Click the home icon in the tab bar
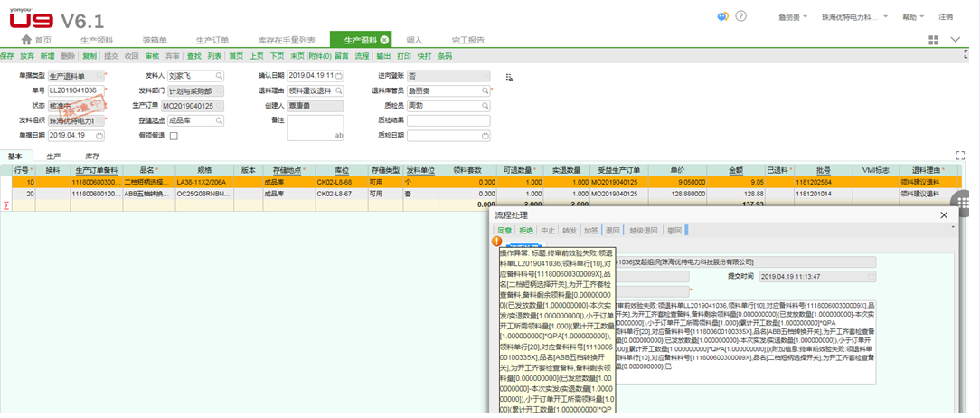Image resolution: width=980 pixels, height=418 pixels. coord(25,41)
